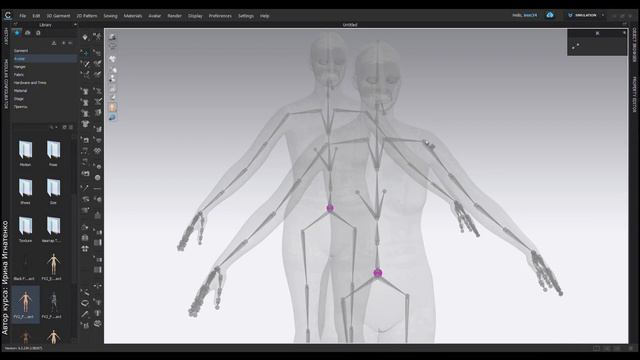The height and width of the screenshot is (360, 640).
Task: Click the Simulate arrow tool
Action: click(85, 37)
